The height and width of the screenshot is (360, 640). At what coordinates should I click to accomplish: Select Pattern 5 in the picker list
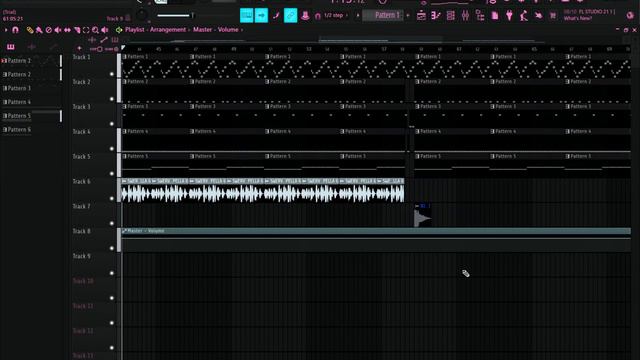click(19, 116)
